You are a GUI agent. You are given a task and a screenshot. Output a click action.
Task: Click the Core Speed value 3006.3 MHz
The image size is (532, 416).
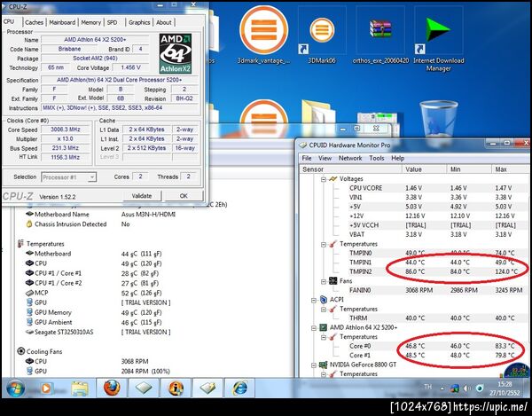coord(65,130)
